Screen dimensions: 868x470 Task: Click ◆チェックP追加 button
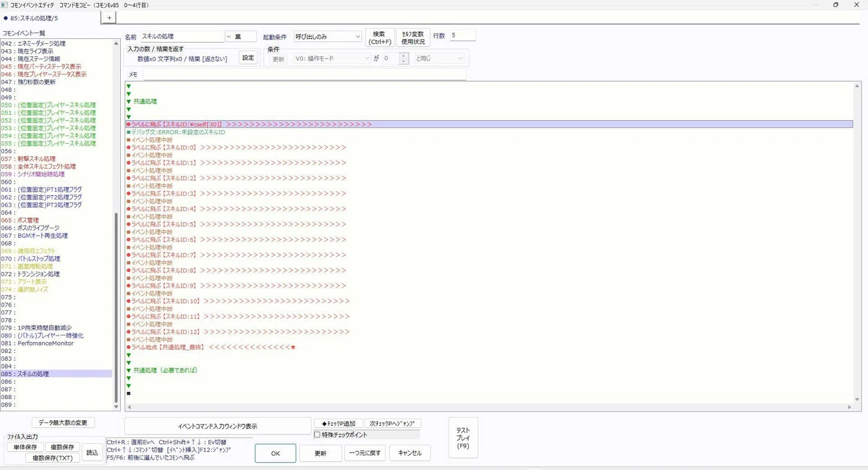[338, 424]
